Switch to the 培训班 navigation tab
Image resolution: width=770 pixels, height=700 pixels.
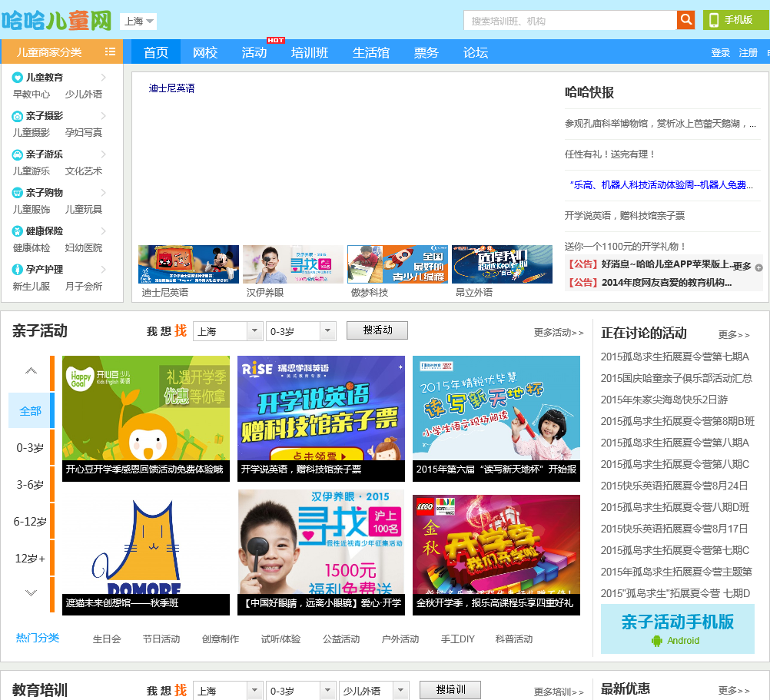click(310, 52)
